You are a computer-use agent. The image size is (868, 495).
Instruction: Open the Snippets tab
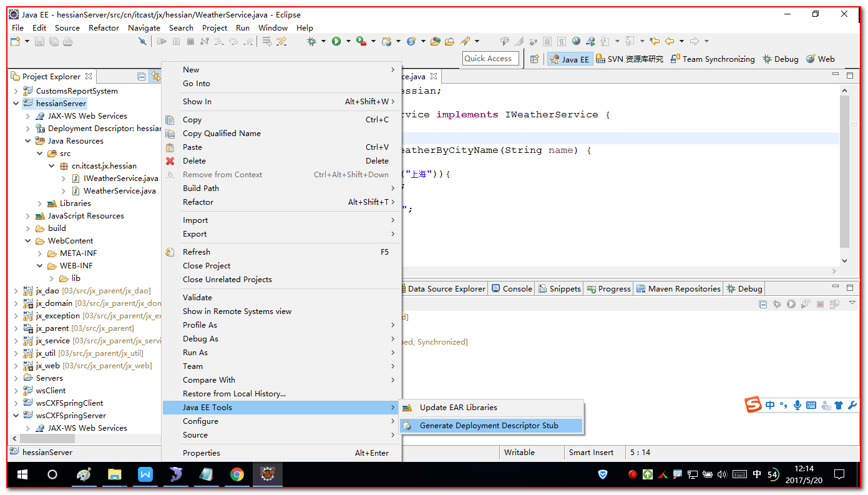559,288
